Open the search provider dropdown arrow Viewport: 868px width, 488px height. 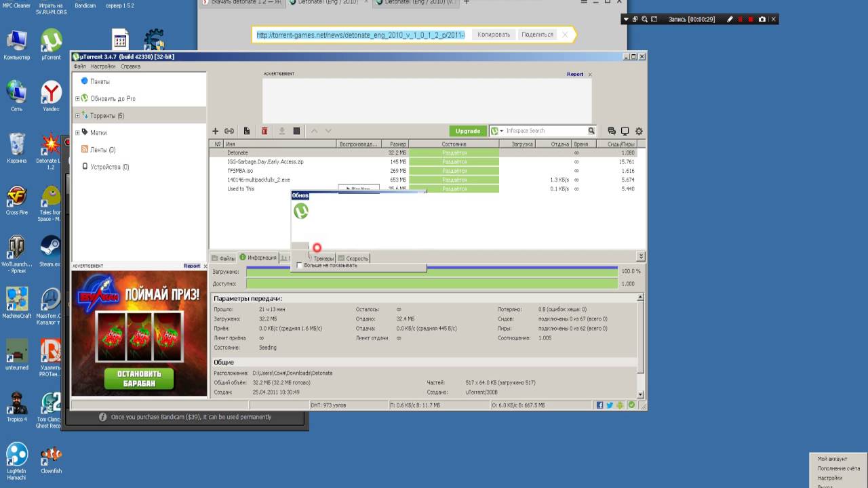point(500,131)
